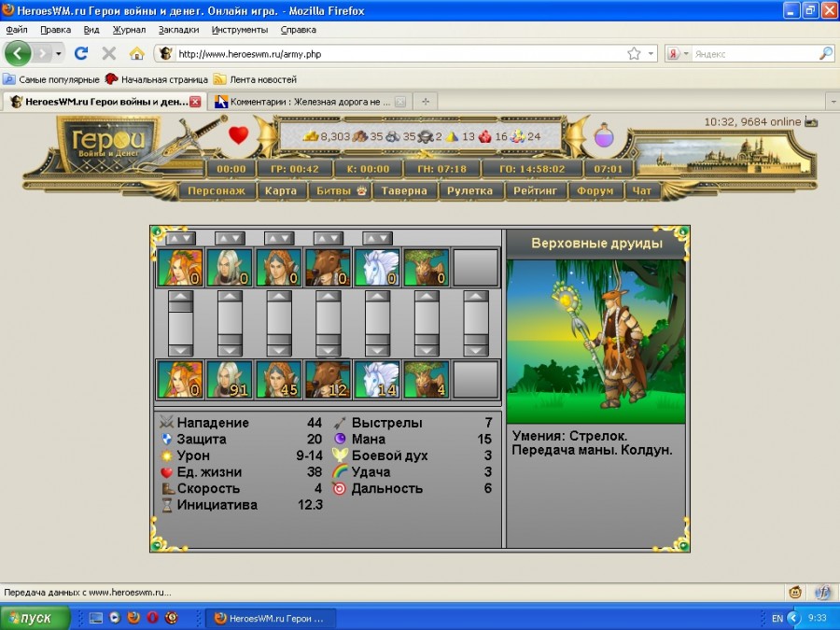The height and width of the screenshot is (630, 840).
Task: Click the slider track for the 4 treants column
Action: coord(427,323)
